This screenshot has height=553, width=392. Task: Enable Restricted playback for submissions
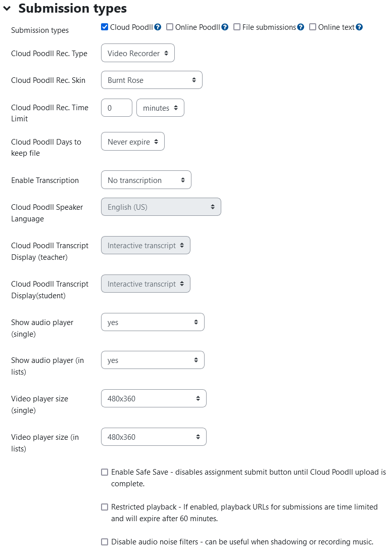coord(105,506)
